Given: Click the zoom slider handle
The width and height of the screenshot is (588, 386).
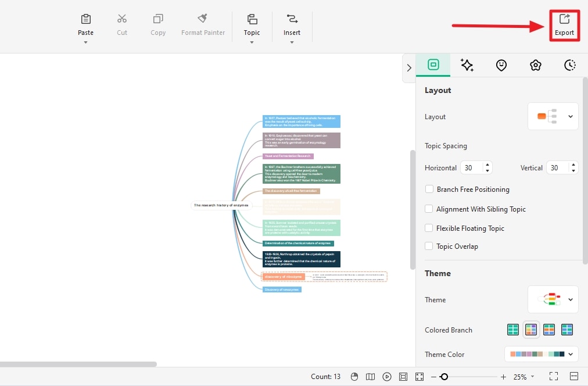Looking at the screenshot, I should [x=444, y=377].
